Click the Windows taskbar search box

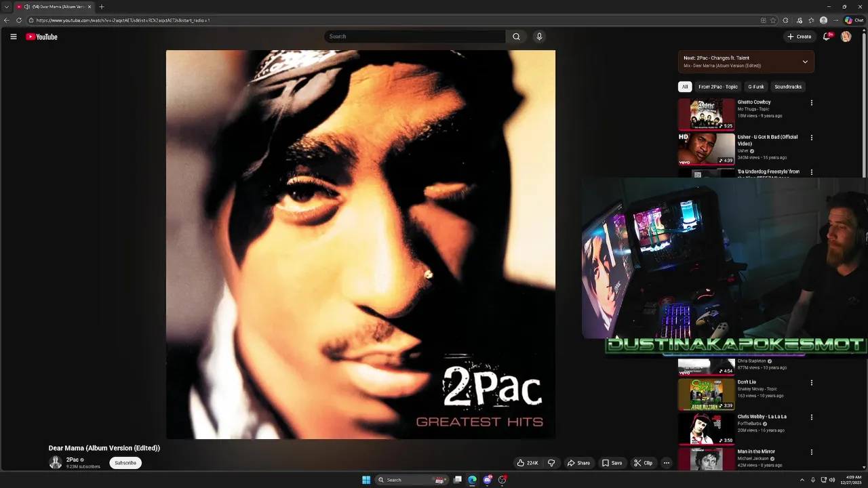coord(410,480)
